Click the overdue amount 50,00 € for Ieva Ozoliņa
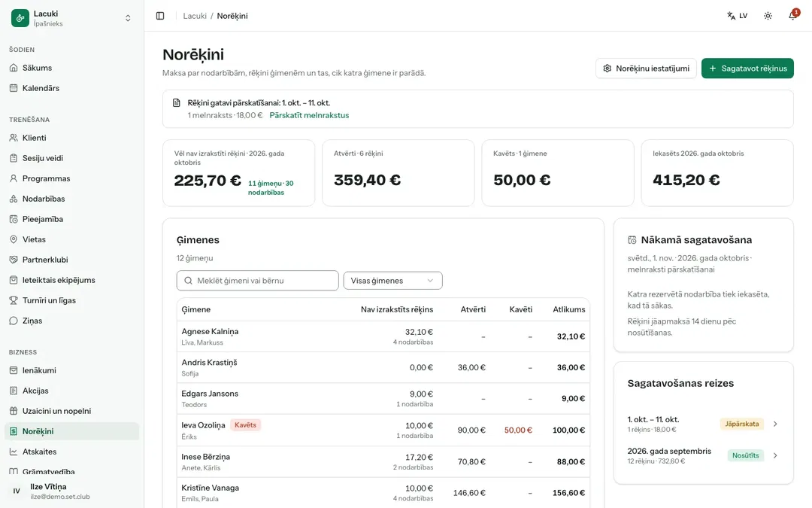 point(518,430)
